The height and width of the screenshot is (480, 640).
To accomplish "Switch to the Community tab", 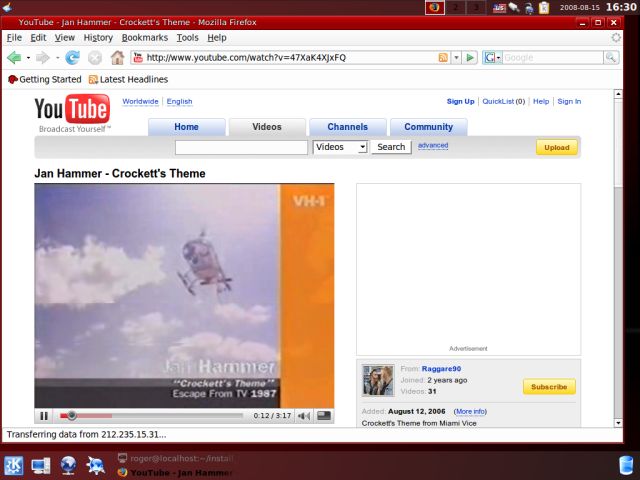I will pos(429,127).
